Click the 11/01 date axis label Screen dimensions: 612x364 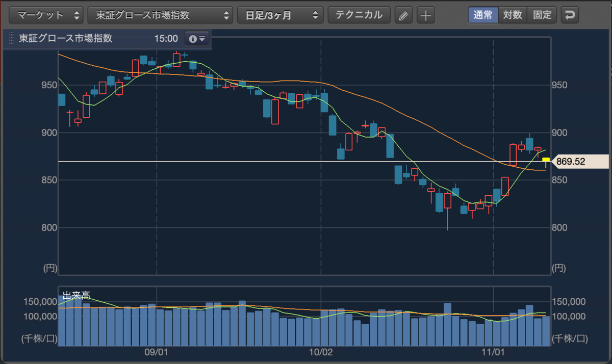pyautogui.click(x=494, y=352)
